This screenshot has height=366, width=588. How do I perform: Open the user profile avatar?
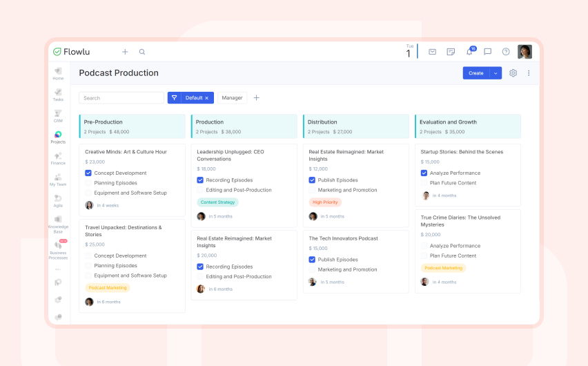(525, 52)
